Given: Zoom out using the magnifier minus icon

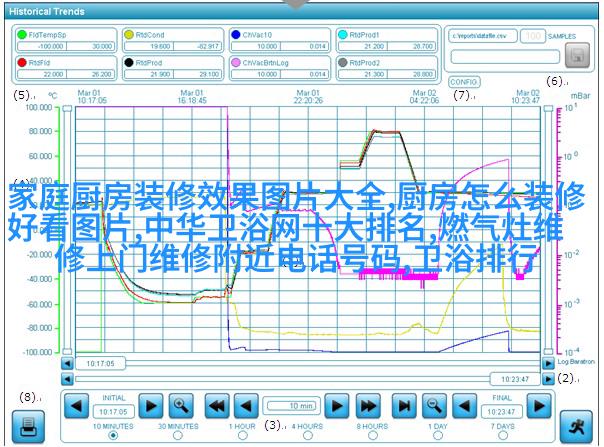Looking at the screenshot, I should pos(433,405).
